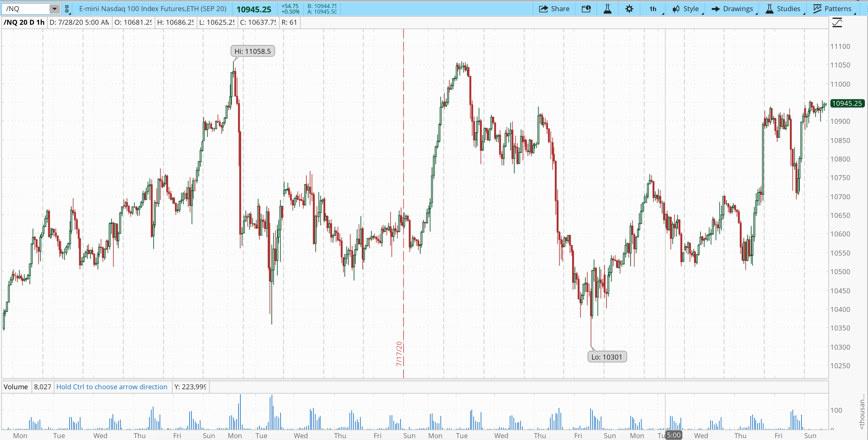The width and height of the screenshot is (868, 440).
Task: Select the Lo: 10301 price bubble
Action: click(x=607, y=357)
